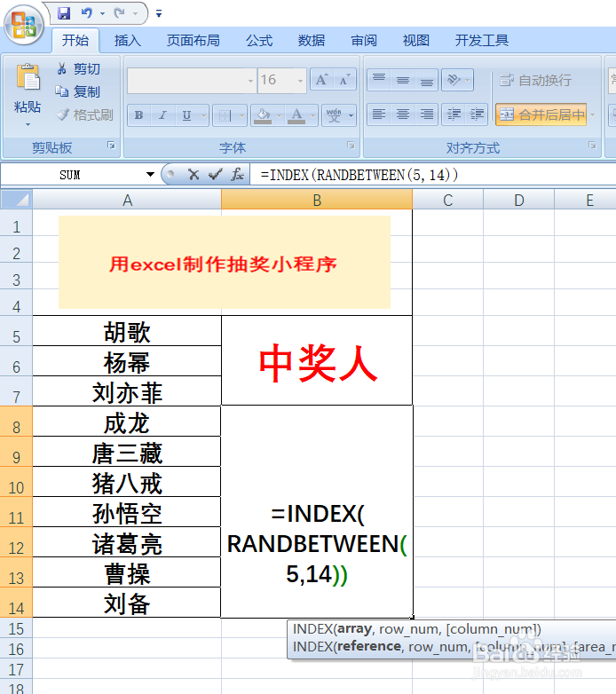Viewport: 616px width, 694px height.
Task: Apply the fill color bucket
Action: pos(263,116)
